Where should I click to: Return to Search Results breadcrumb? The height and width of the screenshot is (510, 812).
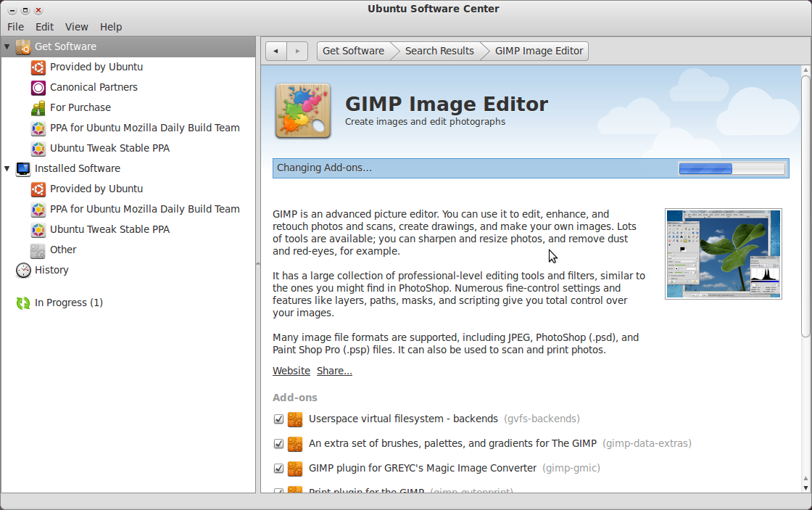[439, 51]
